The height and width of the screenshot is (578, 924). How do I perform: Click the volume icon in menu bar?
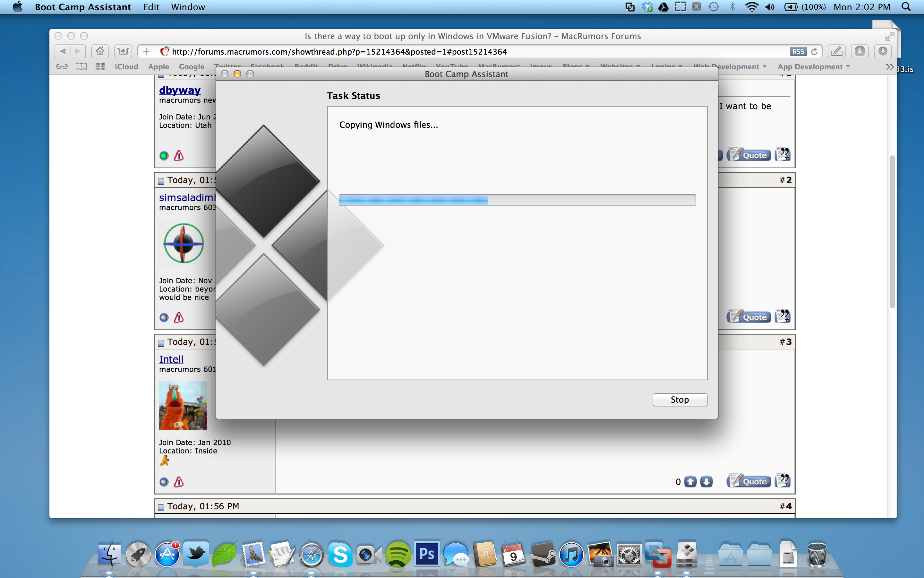pyautogui.click(x=770, y=7)
